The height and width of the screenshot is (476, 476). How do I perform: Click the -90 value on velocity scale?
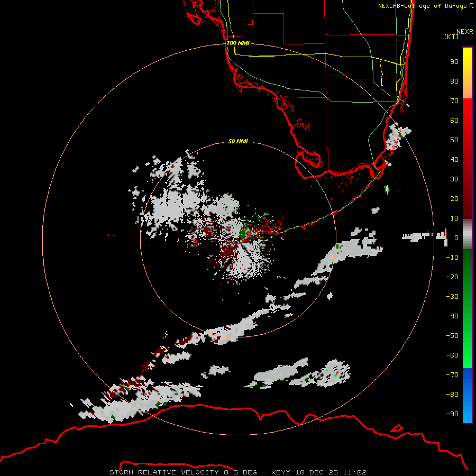[x=452, y=414]
